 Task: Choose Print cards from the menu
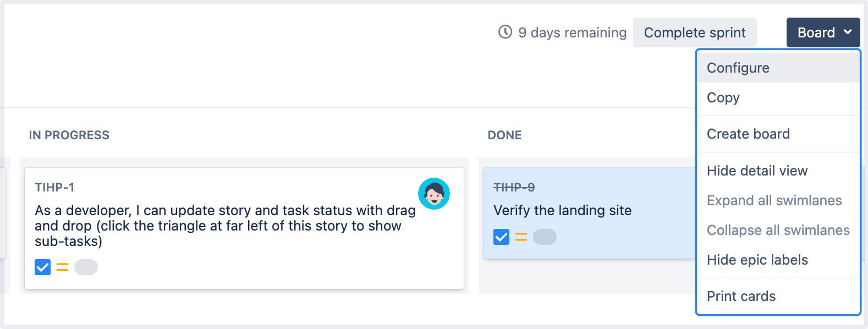tap(741, 296)
